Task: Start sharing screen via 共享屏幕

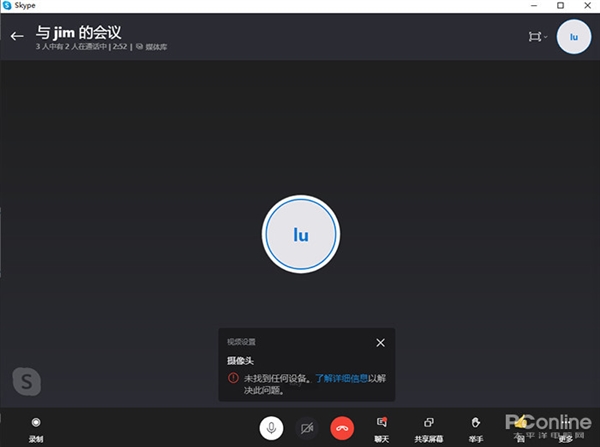Action: [x=429, y=429]
